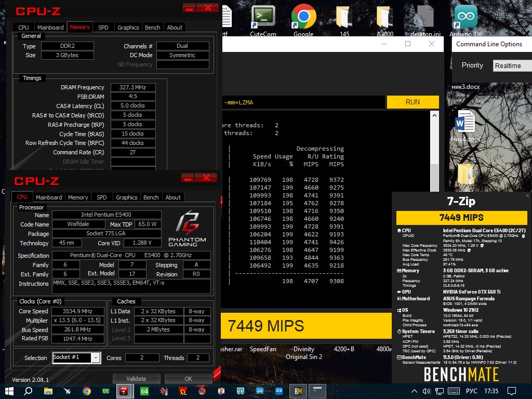The width and height of the screenshot is (532, 399).
Task: Open the green chip taskbar icon
Action: point(106,391)
